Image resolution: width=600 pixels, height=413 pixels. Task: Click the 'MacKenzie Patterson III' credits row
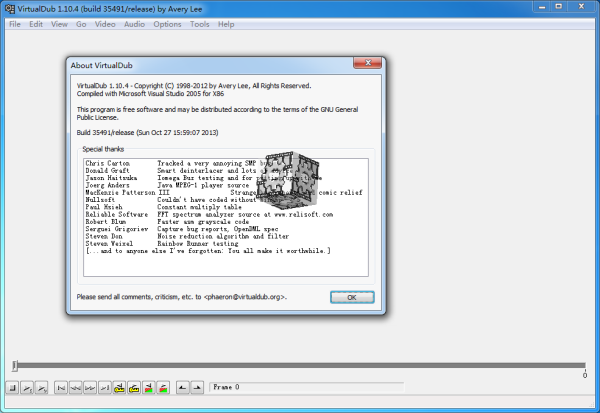[x=224, y=193]
